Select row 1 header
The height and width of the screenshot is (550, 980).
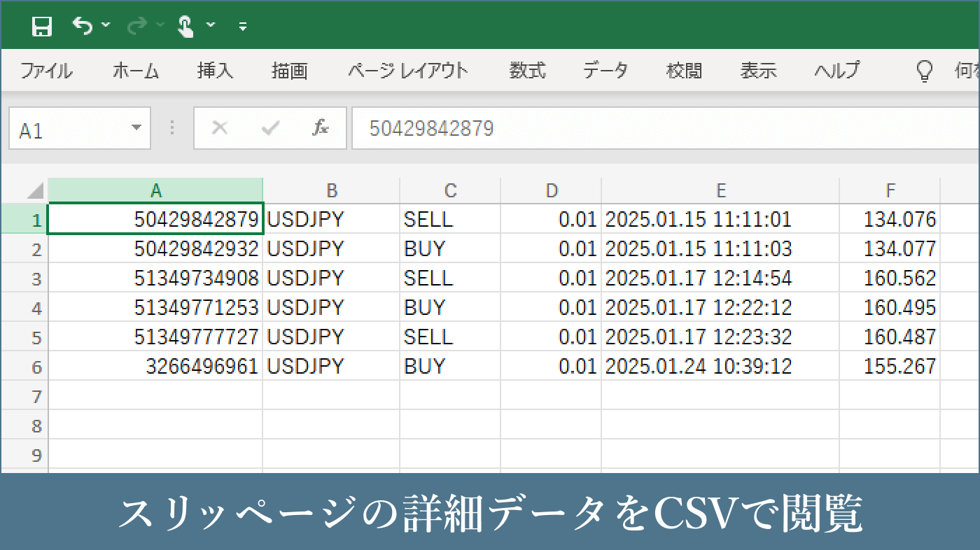click(x=24, y=219)
